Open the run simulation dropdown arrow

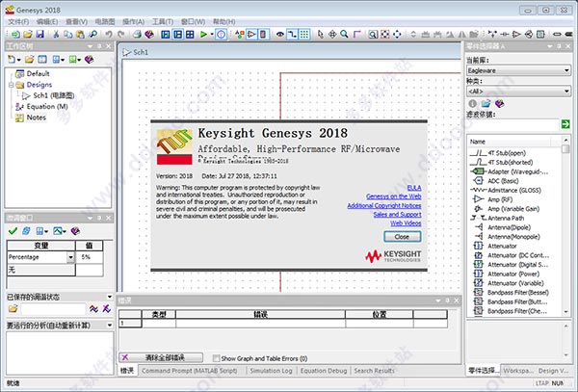(212, 35)
